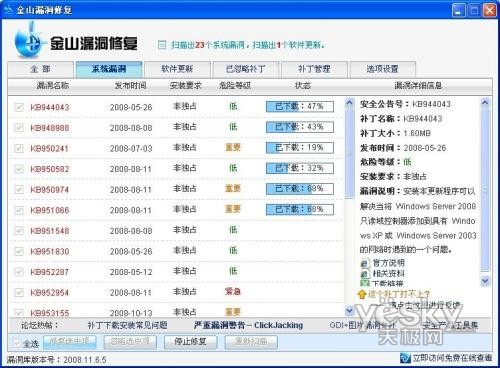The width and height of the screenshot is (500, 368).
Task: Toggle checkbox for KB948988
Action: pyautogui.click(x=19, y=128)
